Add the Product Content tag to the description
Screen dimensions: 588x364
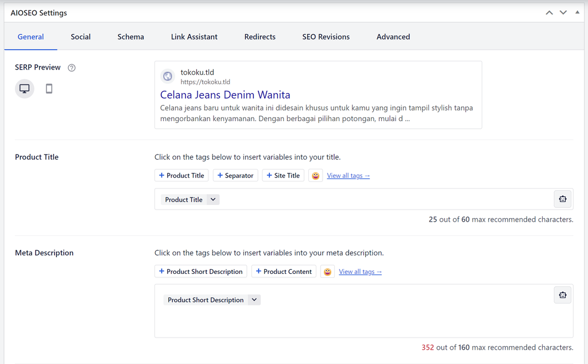click(x=283, y=271)
